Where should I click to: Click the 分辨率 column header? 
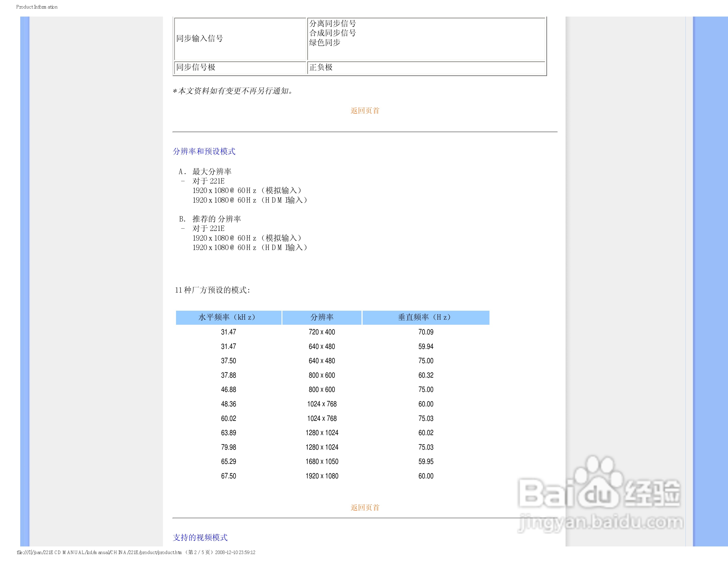coord(322,317)
